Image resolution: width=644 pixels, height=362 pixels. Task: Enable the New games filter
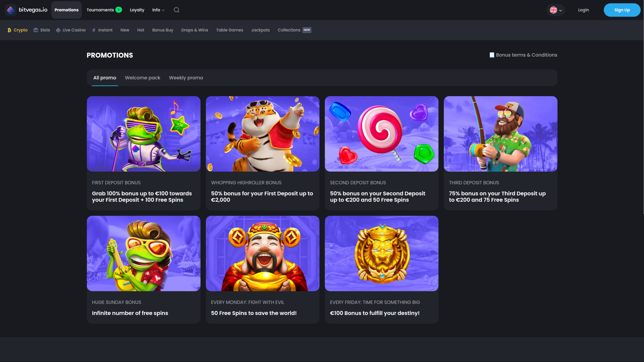tap(124, 30)
